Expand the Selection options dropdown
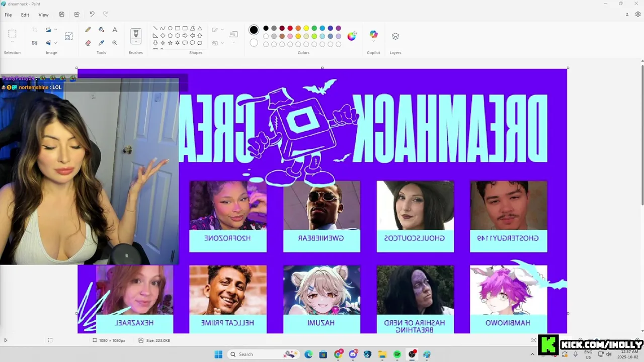Viewport: 644px width, 362px height. (12, 42)
